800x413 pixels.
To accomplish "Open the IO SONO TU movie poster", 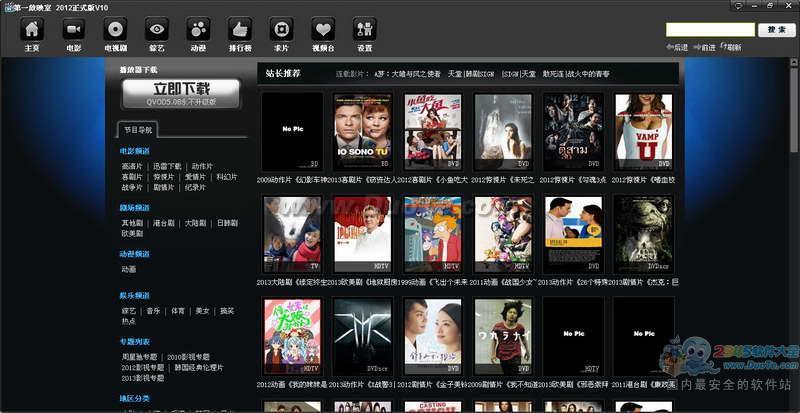I will click(x=362, y=132).
